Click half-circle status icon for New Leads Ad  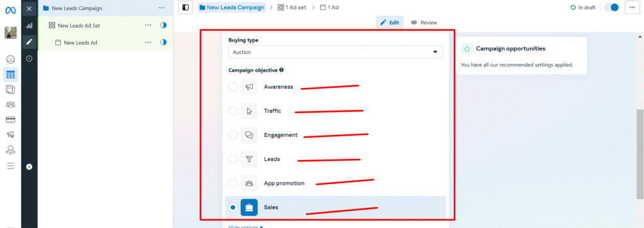click(164, 43)
